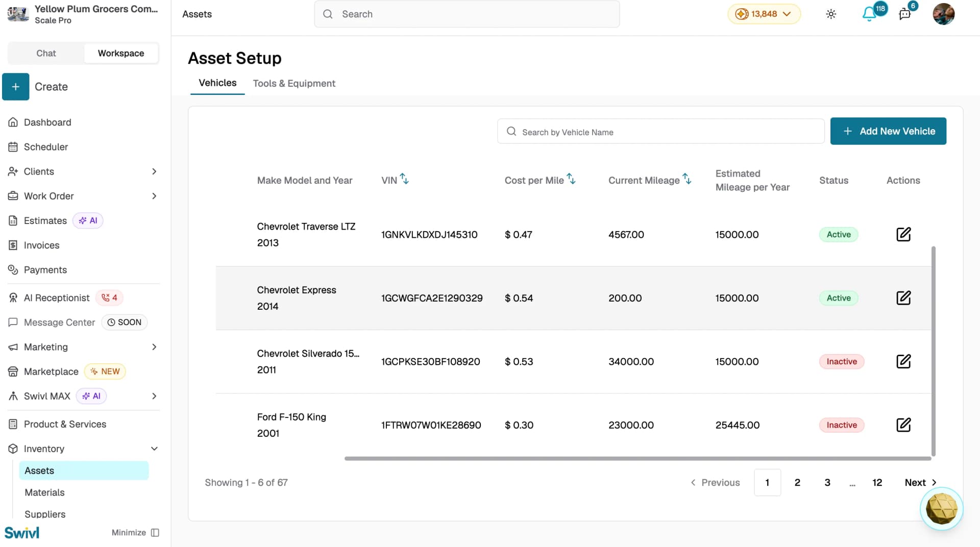Click the Swivl logo
This screenshot has height=547, width=980.
tap(22, 533)
